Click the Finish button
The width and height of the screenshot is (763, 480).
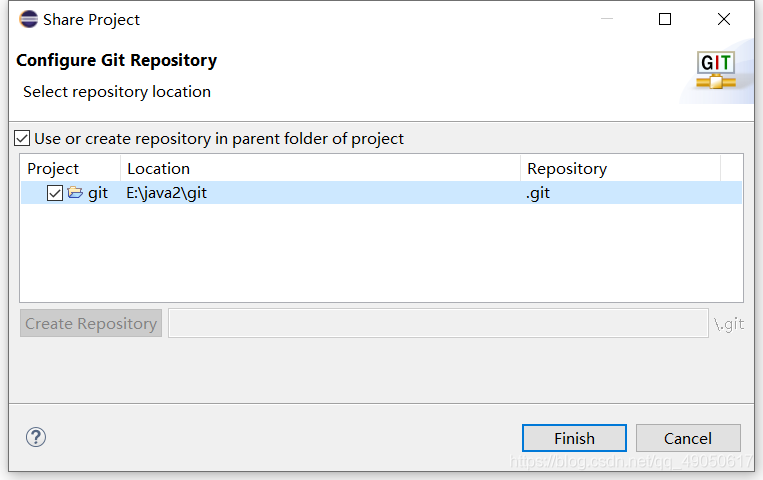(574, 438)
